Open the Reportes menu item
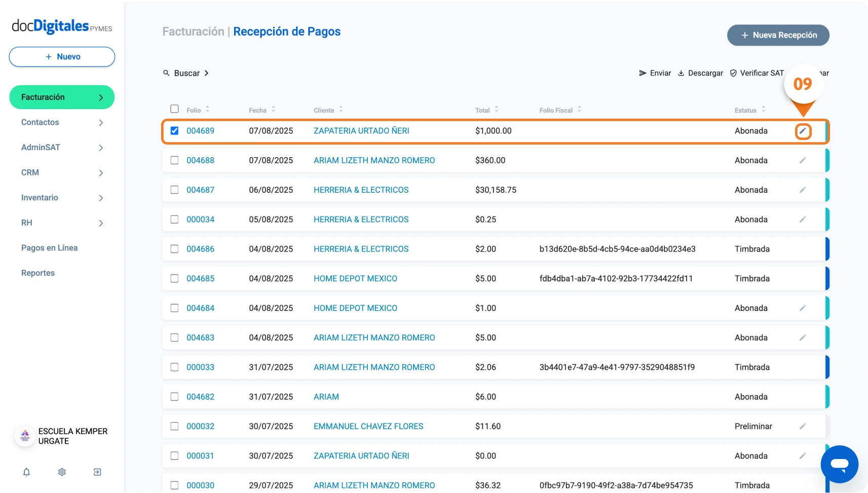Screen dimensions: 868x493 (38, 273)
